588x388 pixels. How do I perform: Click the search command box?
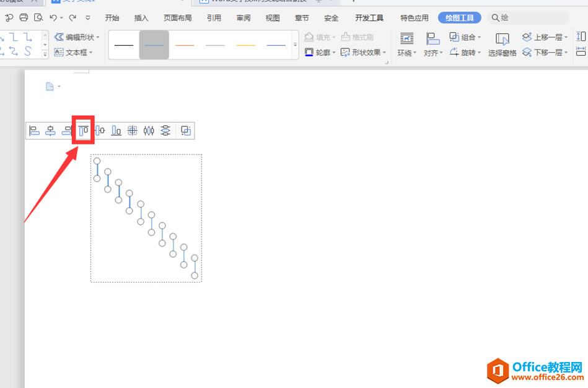click(x=529, y=17)
